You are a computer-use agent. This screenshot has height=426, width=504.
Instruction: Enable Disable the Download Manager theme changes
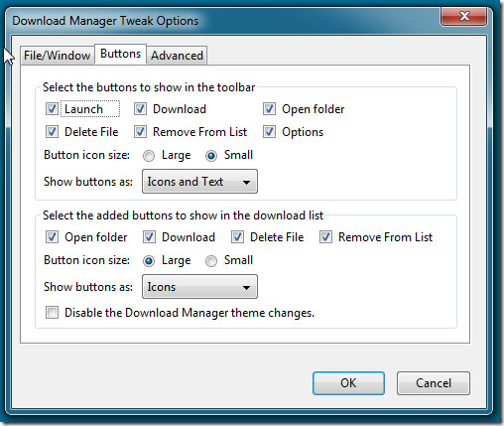tap(52, 312)
